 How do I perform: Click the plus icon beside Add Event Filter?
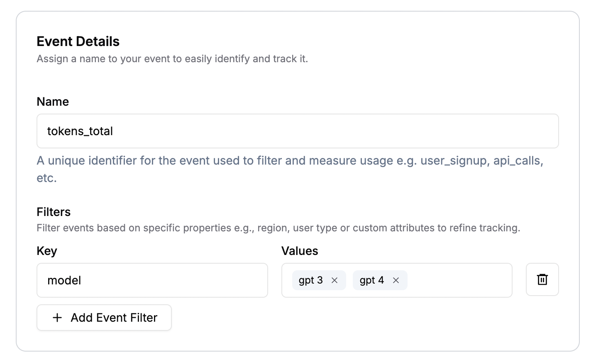(57, 318)
